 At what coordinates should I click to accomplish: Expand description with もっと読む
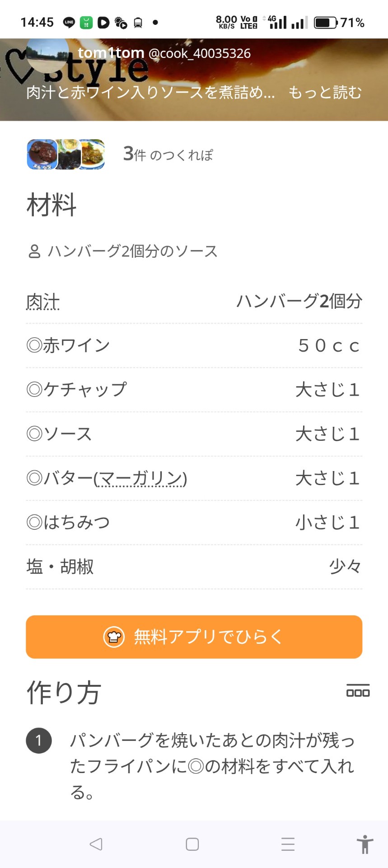click(325, 92)
